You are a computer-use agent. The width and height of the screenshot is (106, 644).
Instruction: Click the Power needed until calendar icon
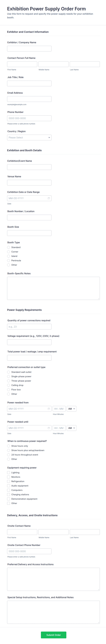coord(49,428)
